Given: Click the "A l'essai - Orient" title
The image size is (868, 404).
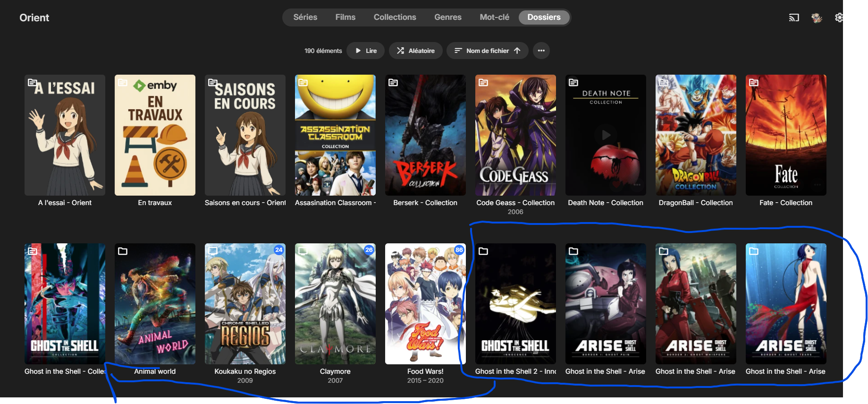Looking at the screenshot, I should pyautogui.click(x=65, y=203).
